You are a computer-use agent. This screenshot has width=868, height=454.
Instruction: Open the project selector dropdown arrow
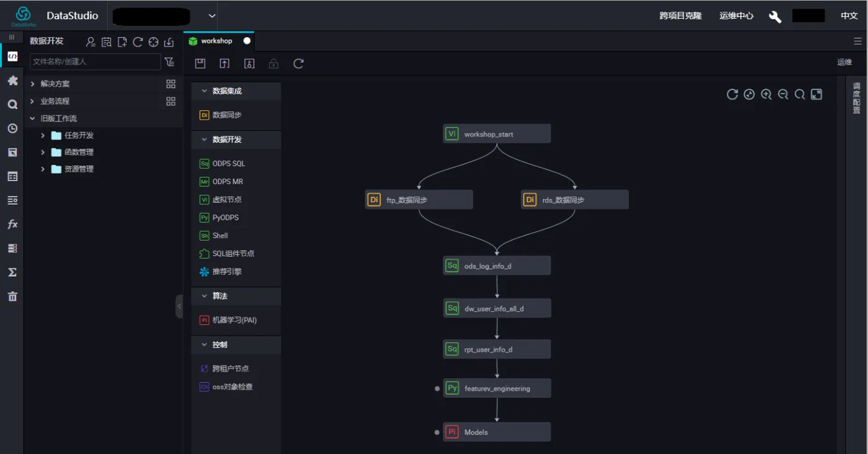point(212,16)
